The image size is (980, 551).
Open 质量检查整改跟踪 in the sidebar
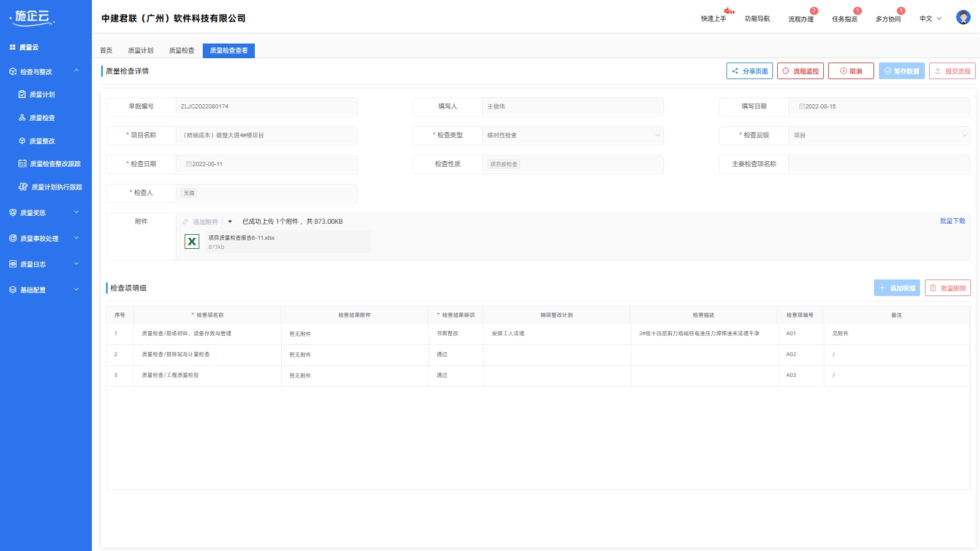pos(55,164)
